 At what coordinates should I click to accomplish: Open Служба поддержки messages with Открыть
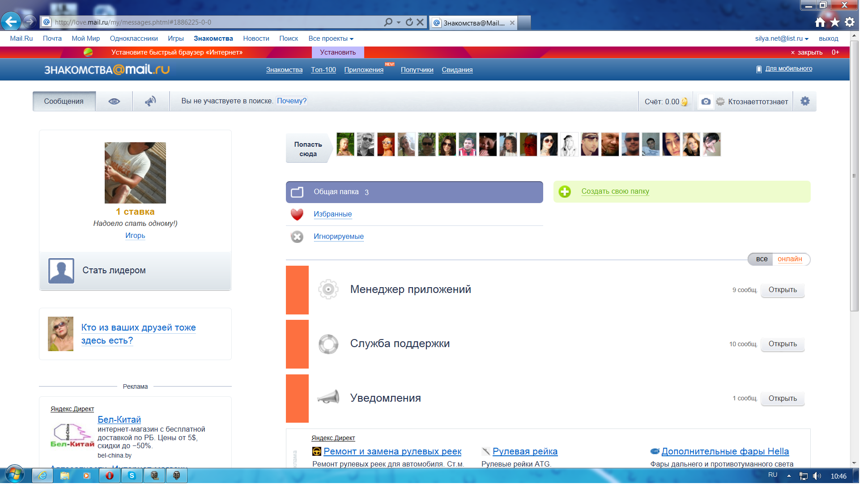click(x=783, y=344)
